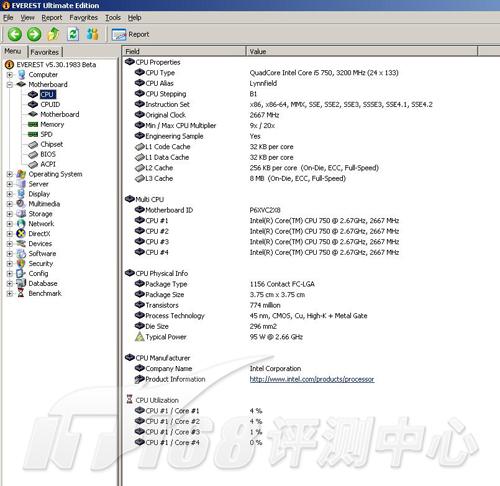Click the Storage category icon
This screenshot has width=500, height=486.
click(21, 214)
